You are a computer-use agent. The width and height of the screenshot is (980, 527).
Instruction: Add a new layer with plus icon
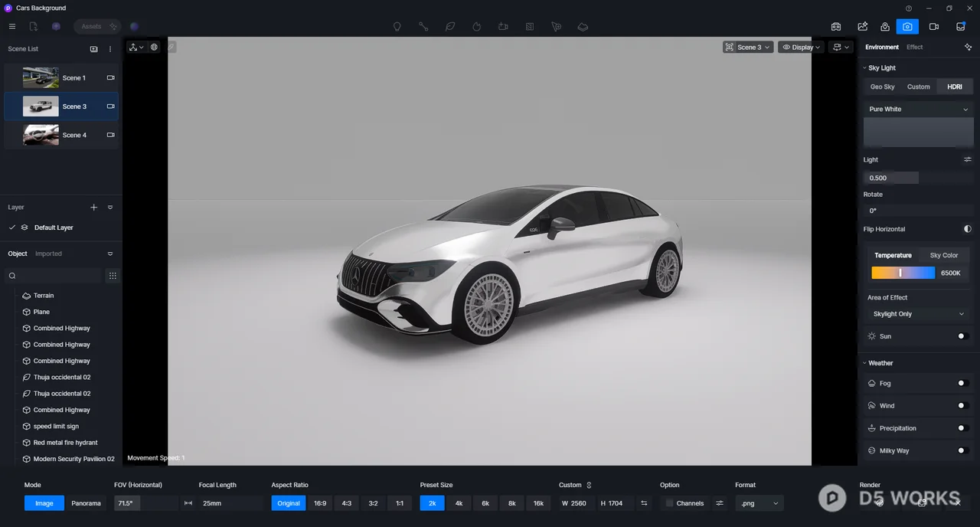(x=94, y=208)
